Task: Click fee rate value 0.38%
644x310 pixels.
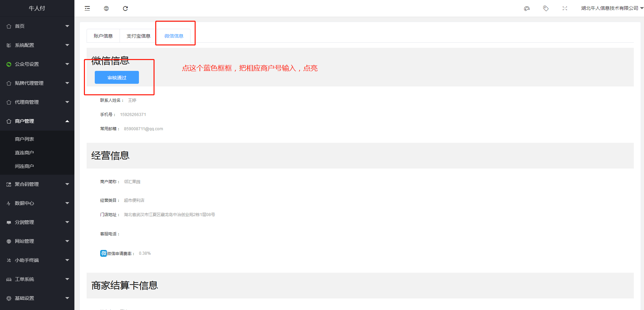Action: pyautogui.click(x=145, y=253)
